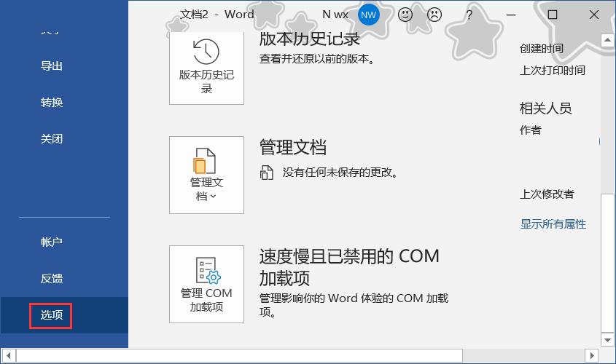Send a smile feedback icon
This screenshot has width=616, height=364.
[x=405, y=15]
